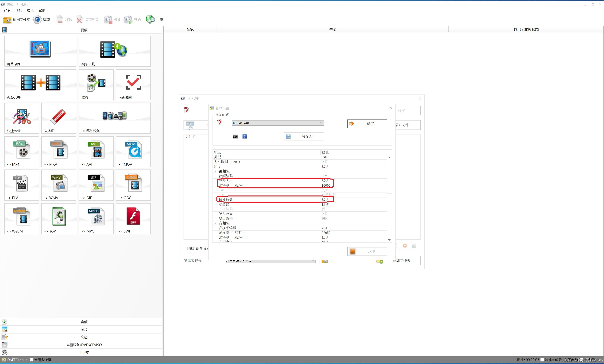Open the watermark removal tool
The width and height of the screenshot is (604, 364).
point(58,118)
